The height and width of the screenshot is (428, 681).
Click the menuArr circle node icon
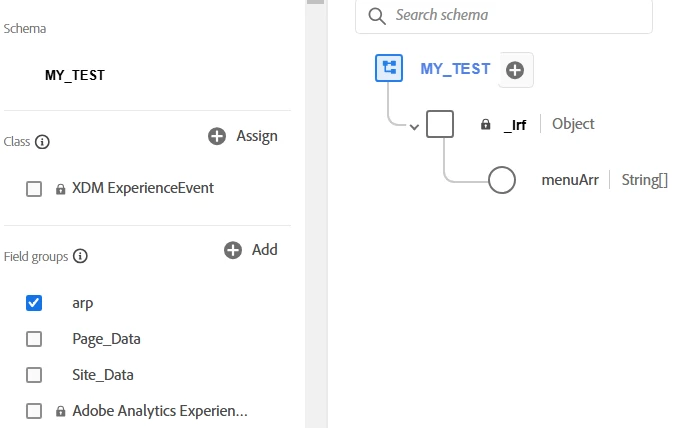500,181
